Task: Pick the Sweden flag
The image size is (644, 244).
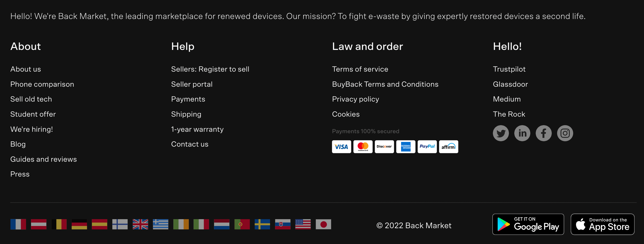Action: tap(262, 224)
